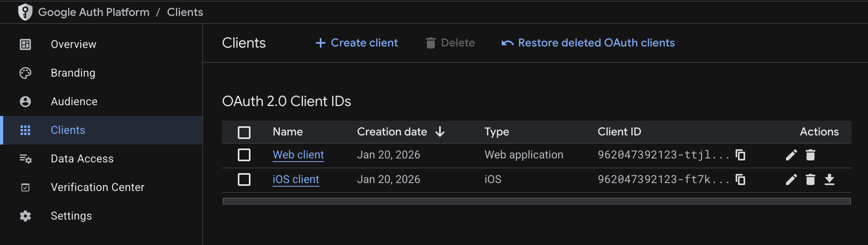Delete the iOS client via trash icon

811,179
